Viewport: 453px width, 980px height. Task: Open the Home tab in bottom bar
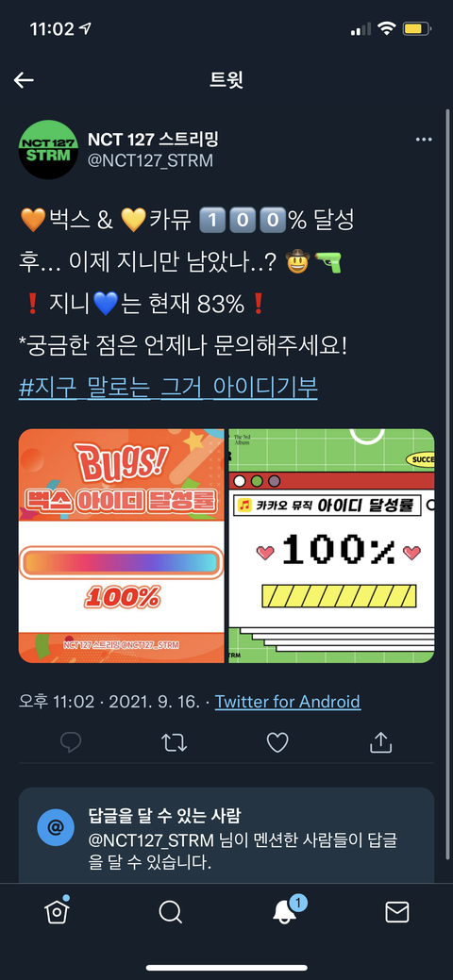pos(57,911)
